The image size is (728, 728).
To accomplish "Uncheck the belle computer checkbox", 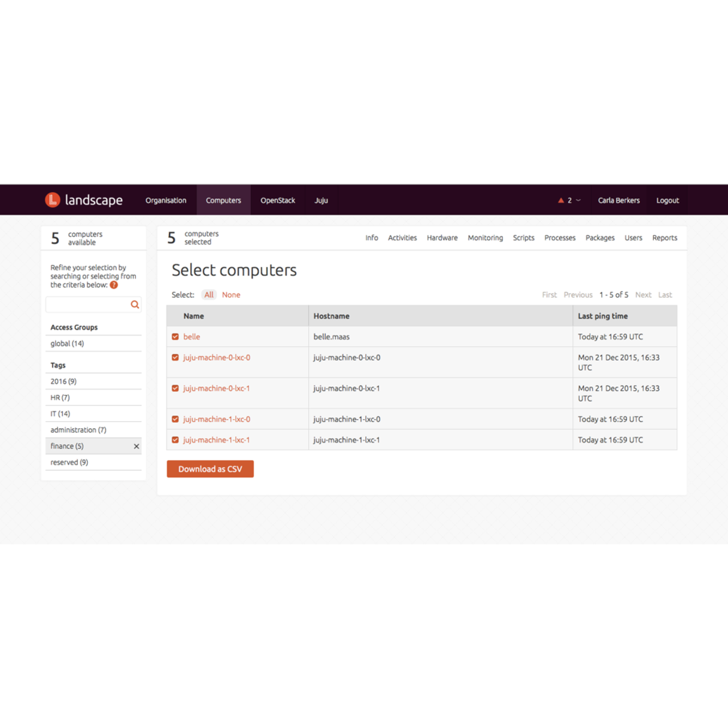I will click(175, 337).
